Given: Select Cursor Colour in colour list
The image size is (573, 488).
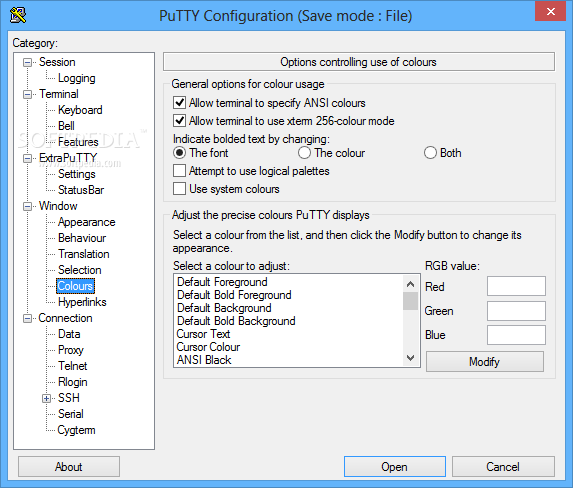Looking at the screenshot, I should (x=288, y=347).
